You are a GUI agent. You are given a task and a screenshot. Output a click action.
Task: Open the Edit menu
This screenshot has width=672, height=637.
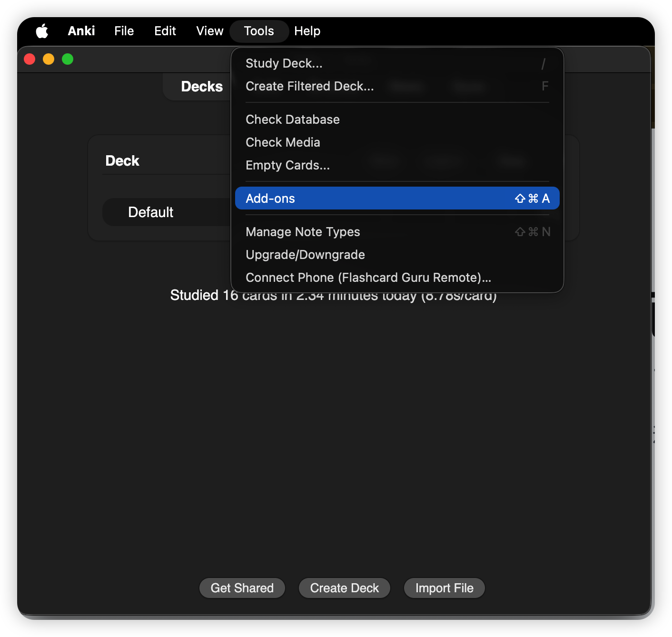pyautogui.click(x=165, y=31)
